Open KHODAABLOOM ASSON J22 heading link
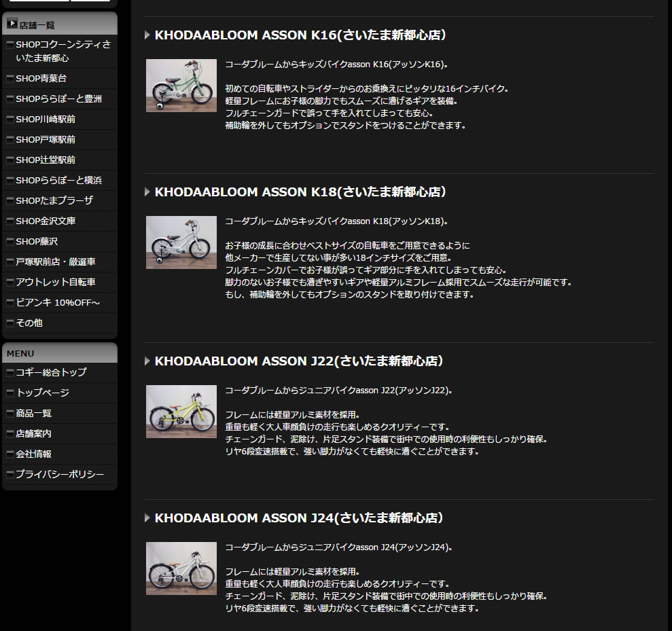Screen dimensions: 672x631 299,361
